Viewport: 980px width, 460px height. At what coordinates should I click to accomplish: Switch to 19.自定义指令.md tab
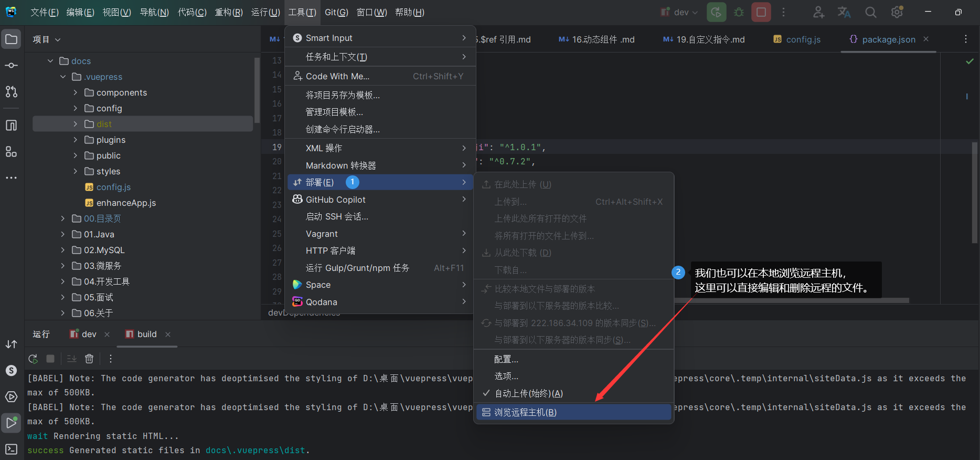(704, 39)
